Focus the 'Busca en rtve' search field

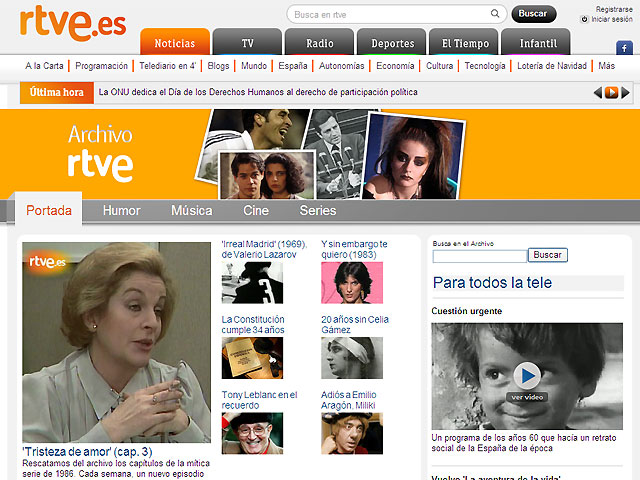[x=390, y=14]
